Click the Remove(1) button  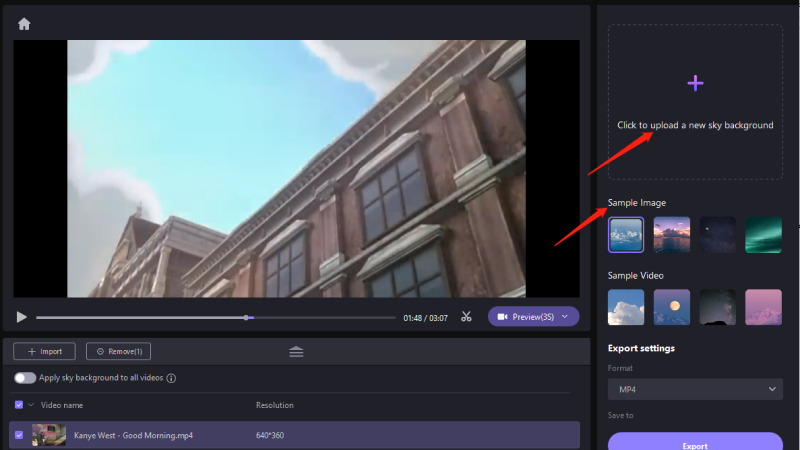coord(118,351)
